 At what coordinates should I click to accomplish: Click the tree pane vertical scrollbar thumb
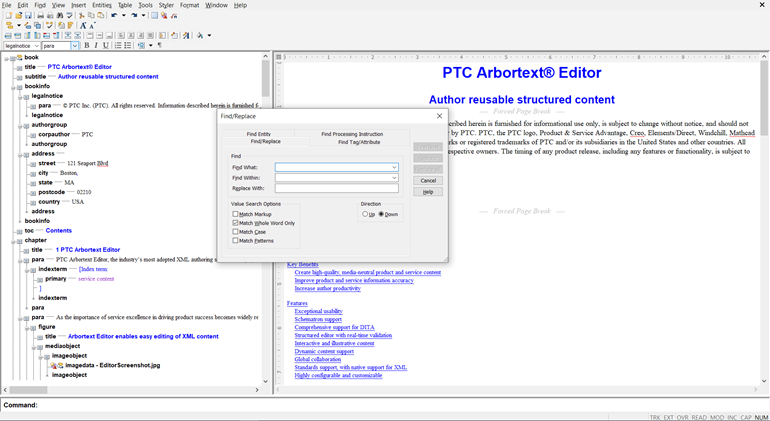tap(265, 79)
